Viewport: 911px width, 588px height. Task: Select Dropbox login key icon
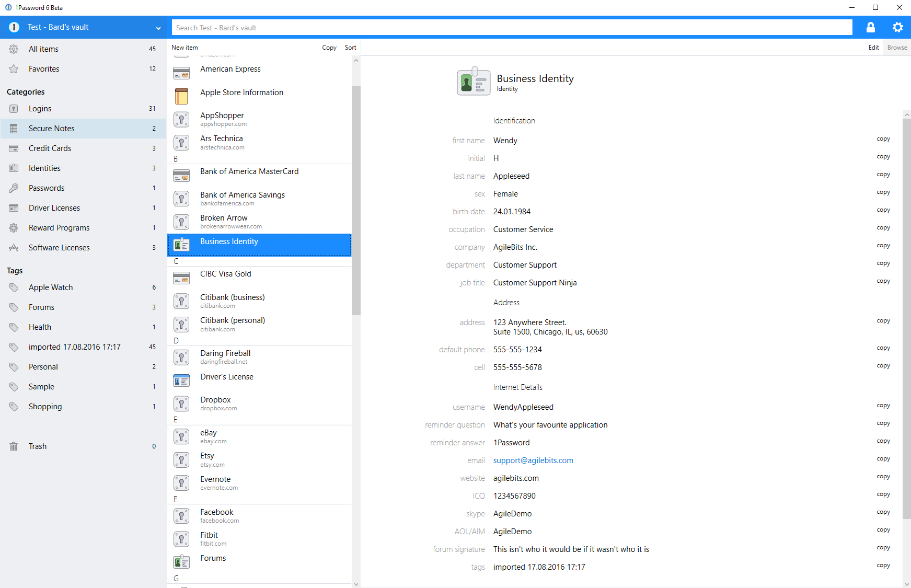(181, 403)
